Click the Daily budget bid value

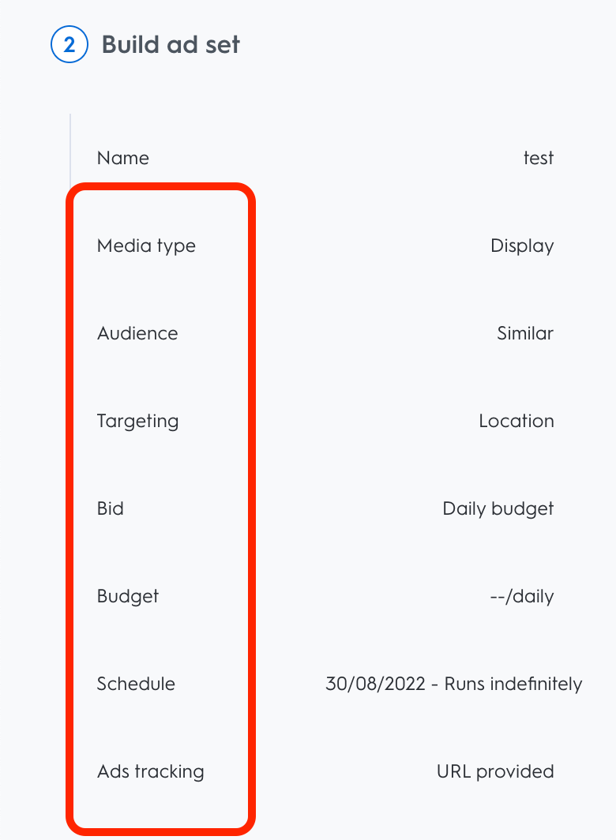[498, 508]
